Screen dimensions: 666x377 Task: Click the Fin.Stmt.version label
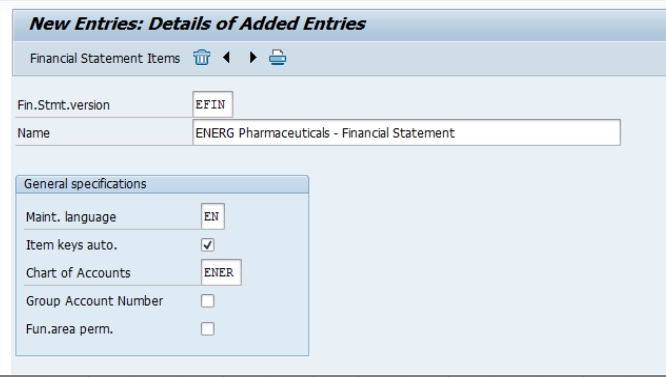tap(63, 105)
